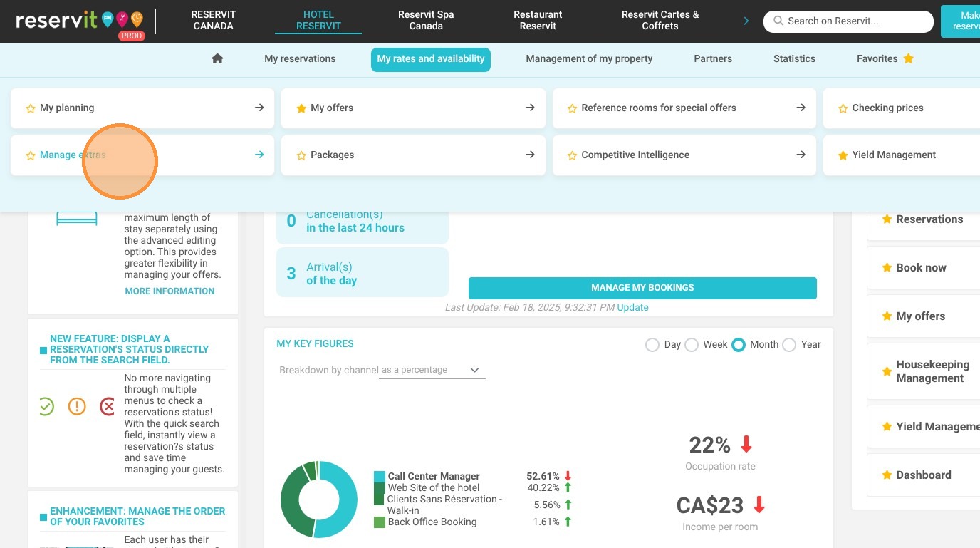The width and height of the screenshot is (980, 548).
Task: Click the 'MY KEY FIGURES' heading
Action: click(x=315, y=344)
